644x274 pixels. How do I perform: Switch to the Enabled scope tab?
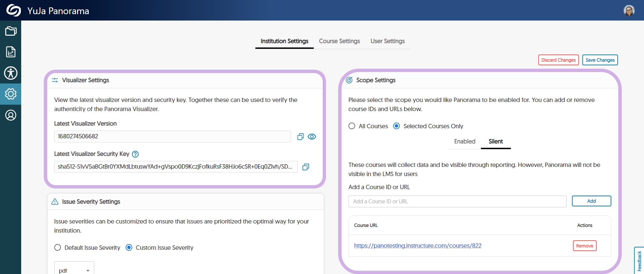tap(465, 141)
